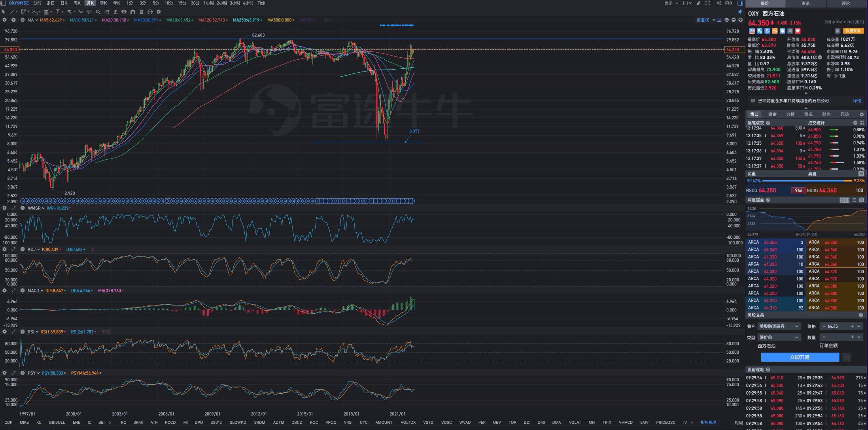Expand the 类型 限价单 order type dropdown
Screen dimensions: 868x430
[779, 338]
